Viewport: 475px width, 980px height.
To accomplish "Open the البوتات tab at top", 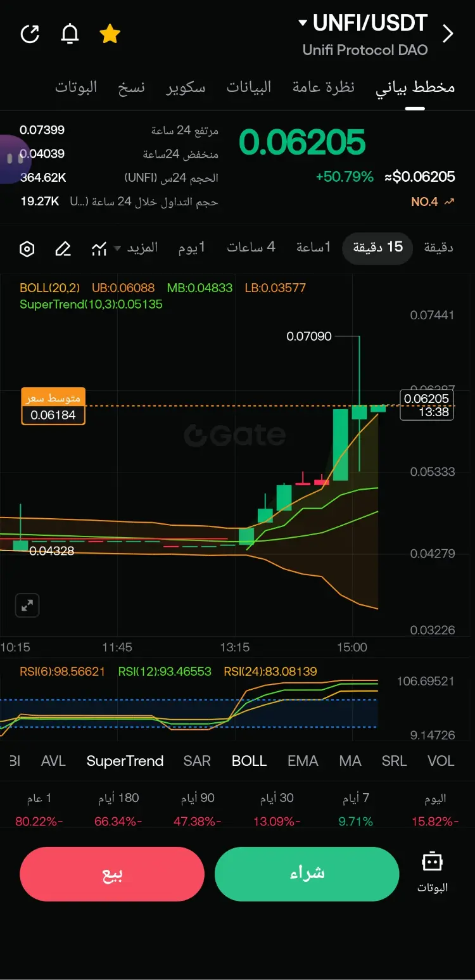I will pos(76,87).
